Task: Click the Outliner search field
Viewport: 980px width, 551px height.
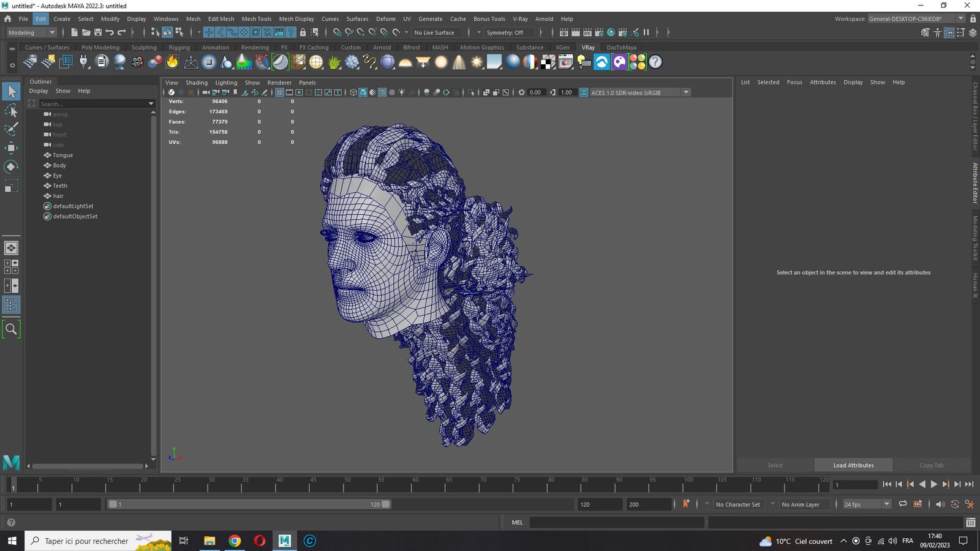Action: [x=93, y=103]
